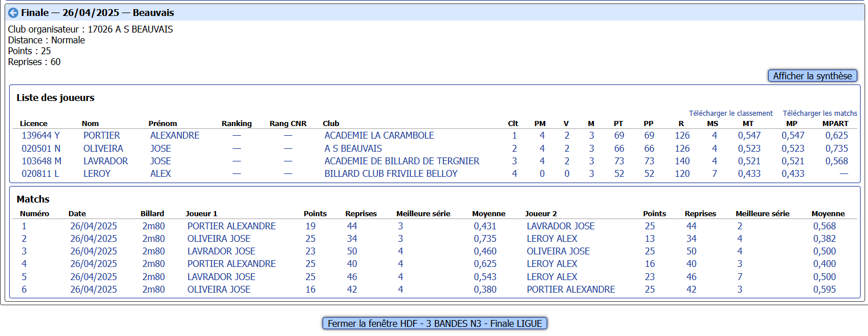Click the Nom column header
This screenshot has height=336, width=868.
coord(90,123)
